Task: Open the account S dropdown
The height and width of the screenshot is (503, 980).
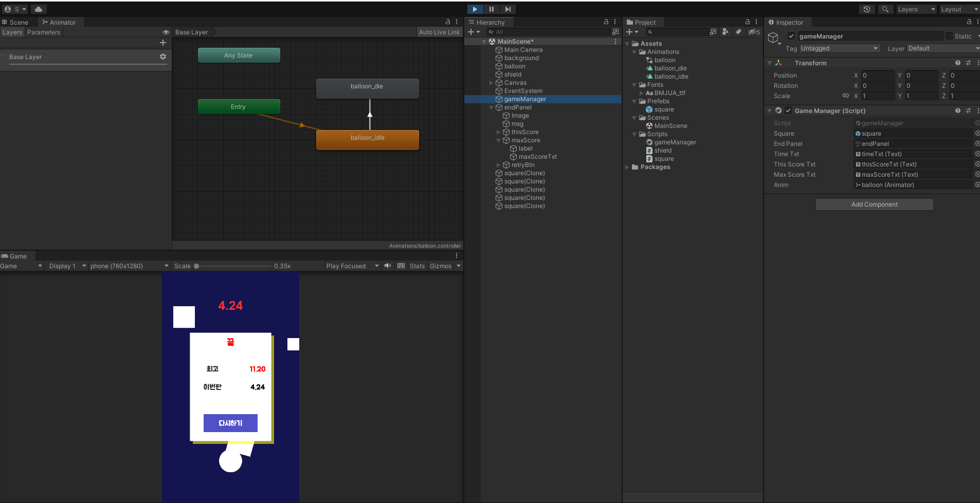Action: 15,9
